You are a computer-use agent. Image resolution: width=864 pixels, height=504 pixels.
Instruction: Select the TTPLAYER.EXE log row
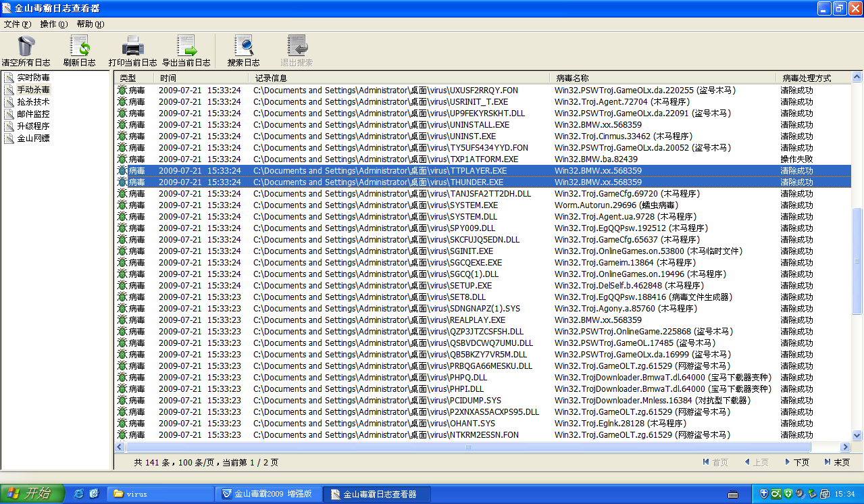483,171
